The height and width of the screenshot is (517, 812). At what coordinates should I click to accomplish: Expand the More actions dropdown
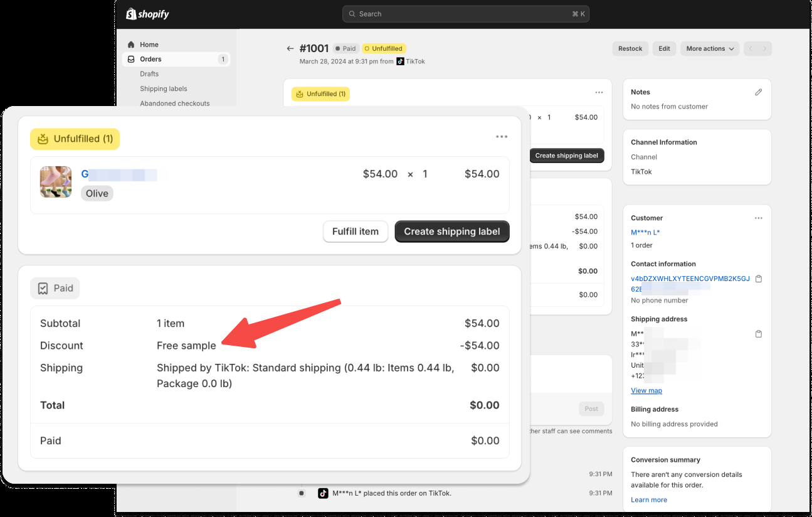[710, 49]
